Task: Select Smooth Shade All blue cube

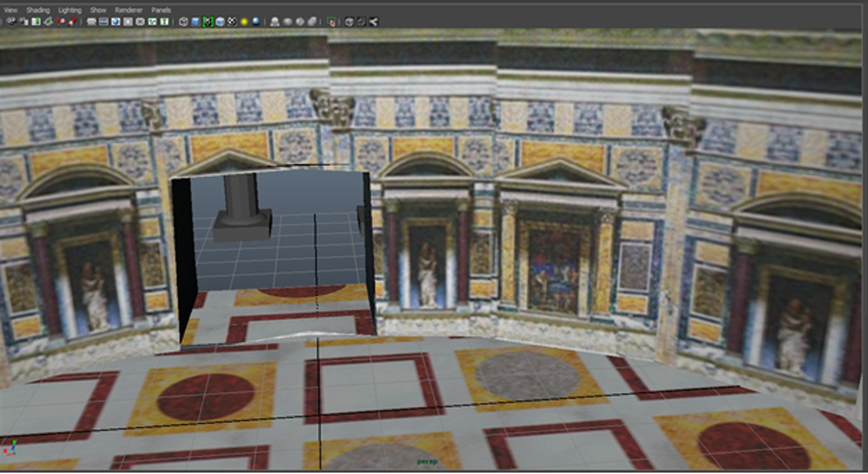Action: tap(195, 22)
